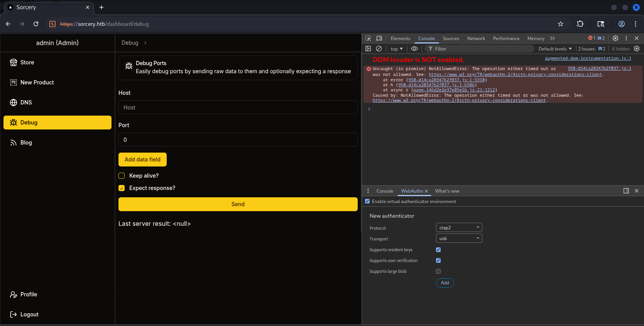Image resolution: width=644 pixels, height=326 pixels.
Task: Switch to the Network tab
Action: pos(476,39)
